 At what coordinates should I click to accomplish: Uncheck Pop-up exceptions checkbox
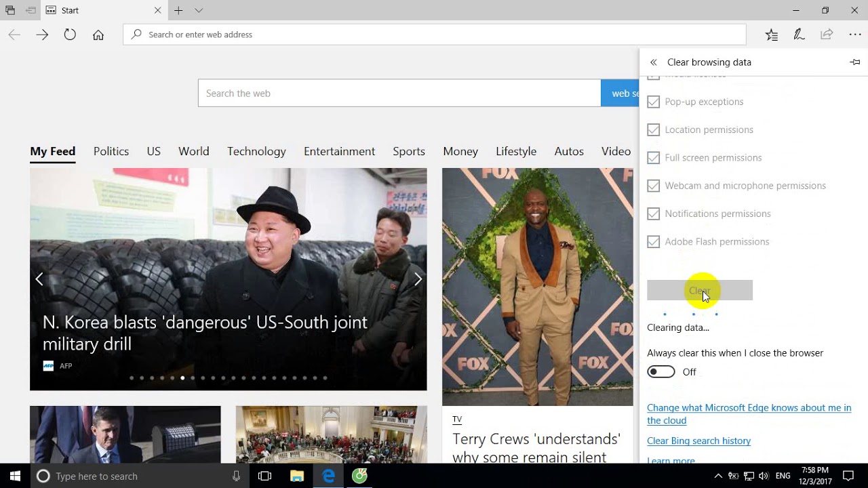pyautogui.click(x=653, y=102)
